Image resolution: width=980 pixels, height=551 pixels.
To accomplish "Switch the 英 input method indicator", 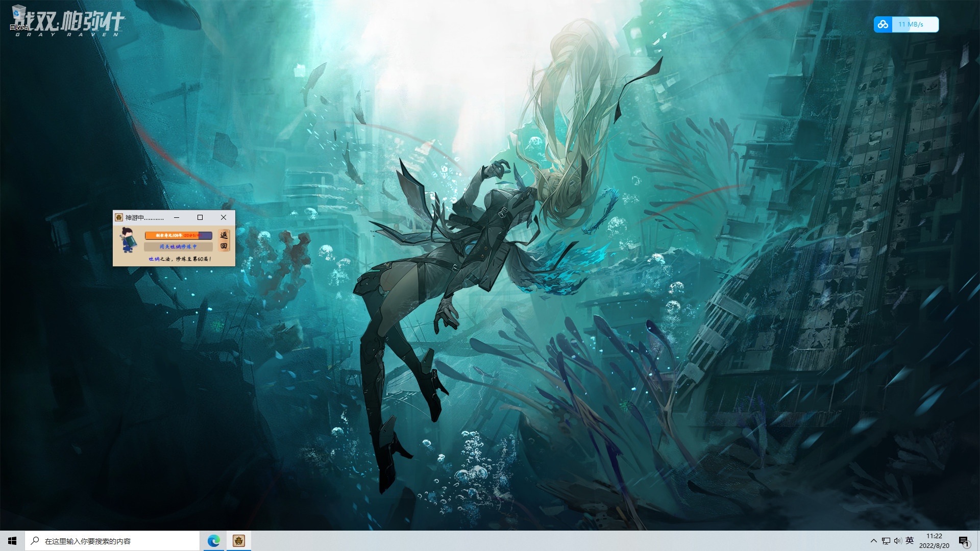I will 910,541.
